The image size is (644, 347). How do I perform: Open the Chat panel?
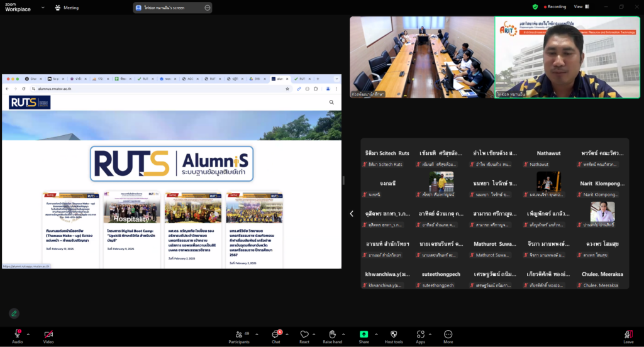point(275,334)
